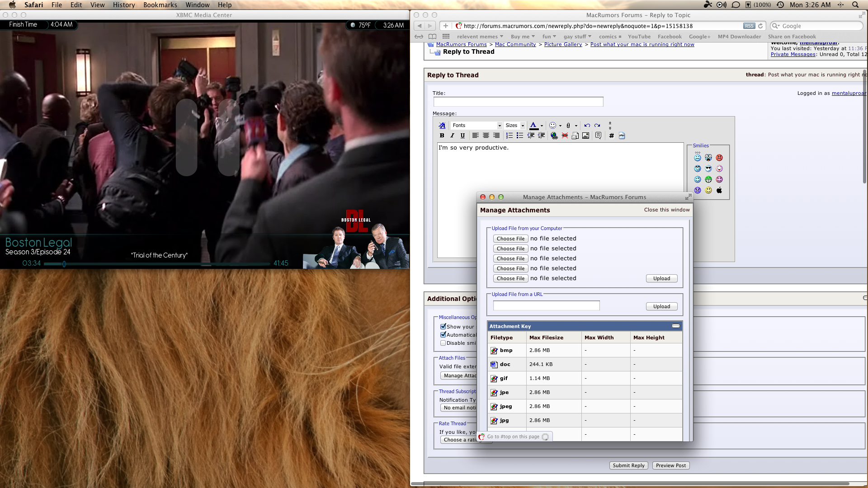868x488 pixels.
Task: Open Safari Reading List glasses icon
Action: pyautogui.click(x=419, y=37)
